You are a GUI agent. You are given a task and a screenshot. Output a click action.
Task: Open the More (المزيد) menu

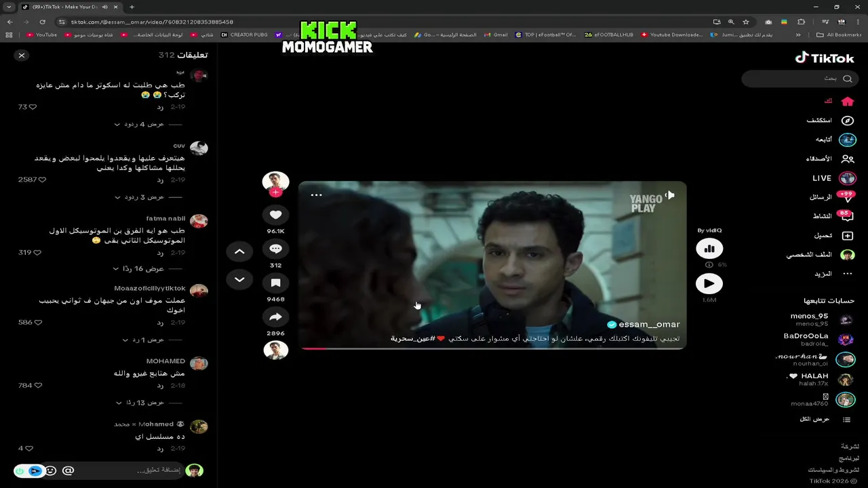point(833,274)
